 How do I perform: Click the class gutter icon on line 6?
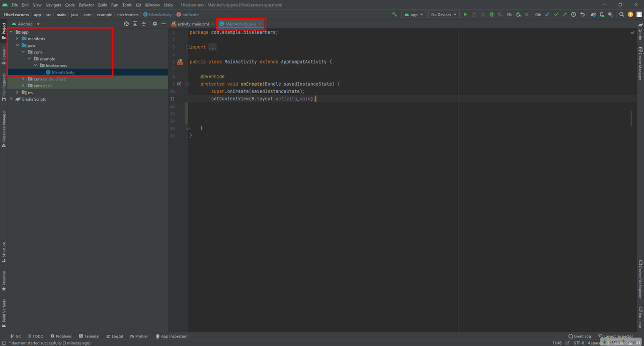pyautogui.click(x=180, y=62)
